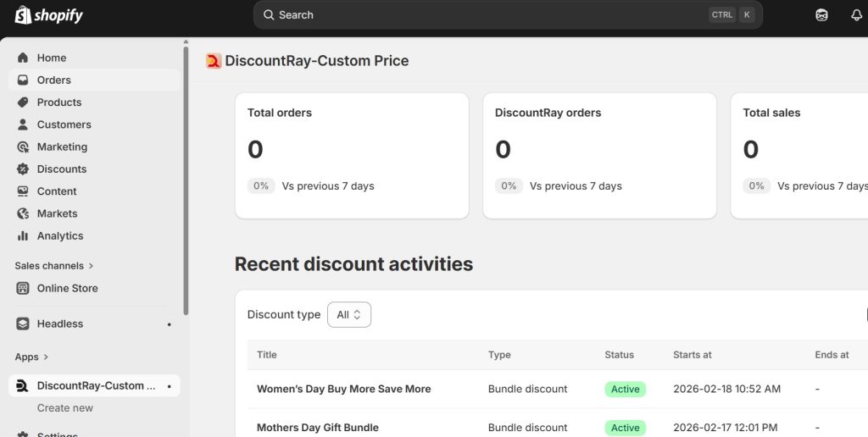Click the DiscountRay app icon in sidebar

tap(23, 385)
